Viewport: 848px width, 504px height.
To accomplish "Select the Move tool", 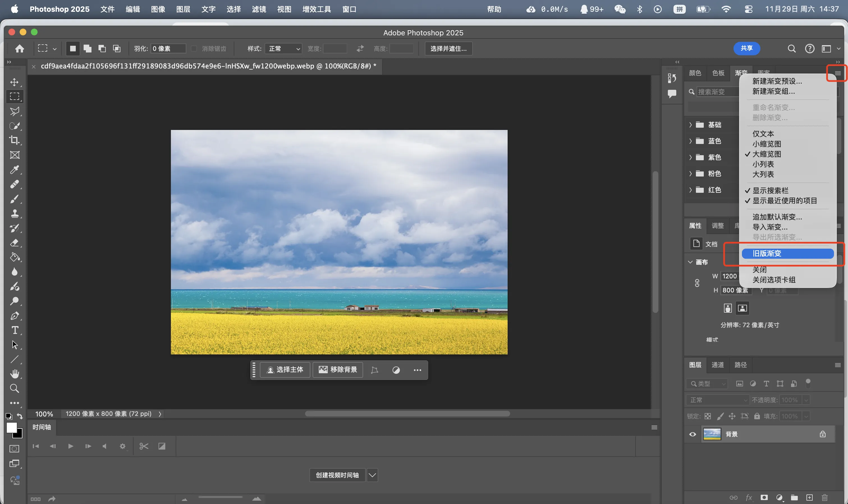I will click(14, 82).
